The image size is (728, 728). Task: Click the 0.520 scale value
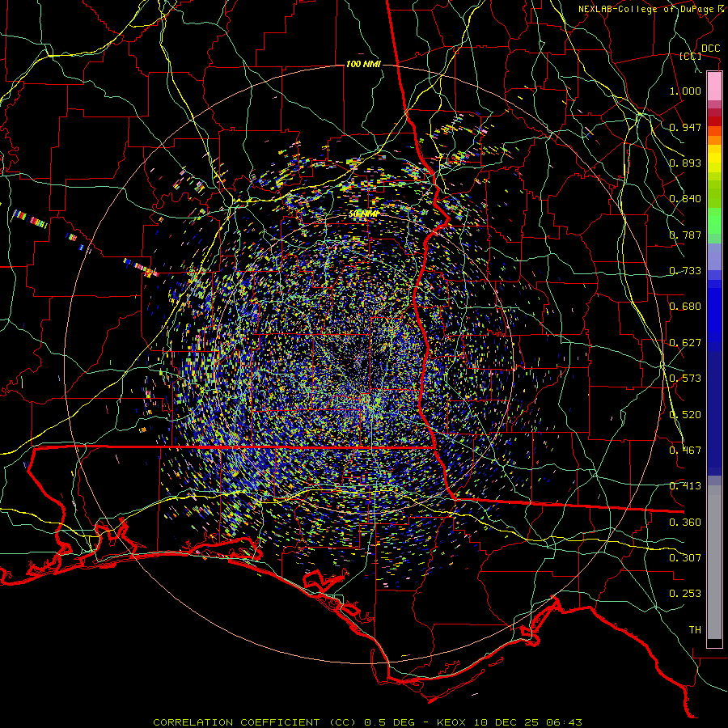click(685, 415)
